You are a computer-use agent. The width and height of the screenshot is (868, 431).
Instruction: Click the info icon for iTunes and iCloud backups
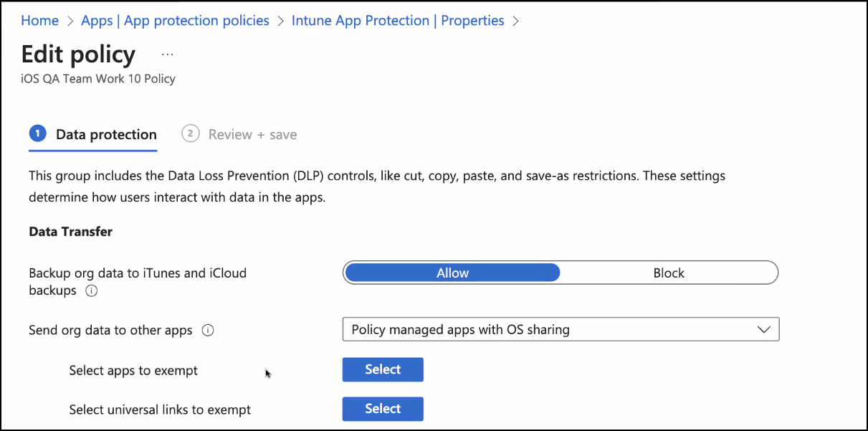click(x=91, y=291)
